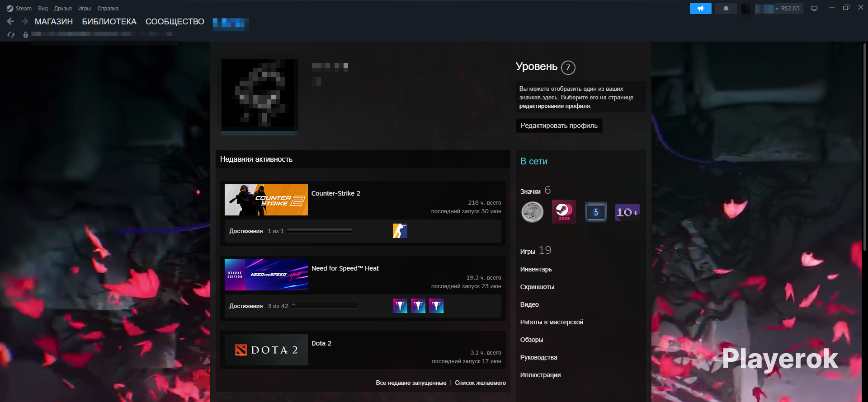Open the Dota 2 title link

(x=321, y=343)
